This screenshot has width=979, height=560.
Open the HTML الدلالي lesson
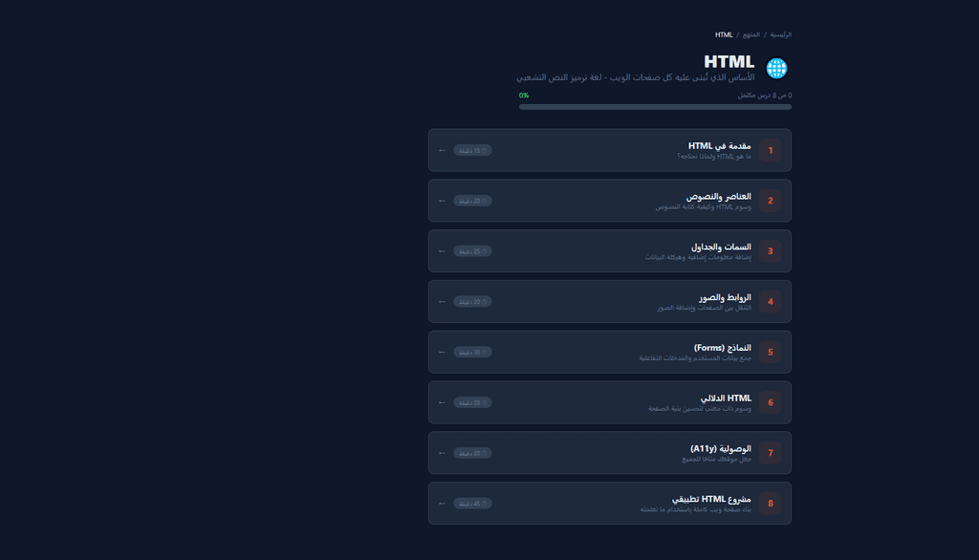click(x=609, y=402)
